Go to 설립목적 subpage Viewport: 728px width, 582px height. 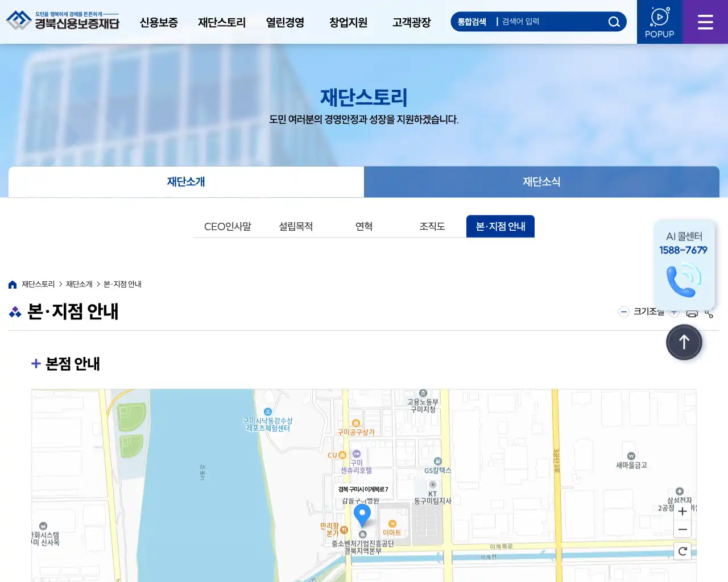(296, 226)
